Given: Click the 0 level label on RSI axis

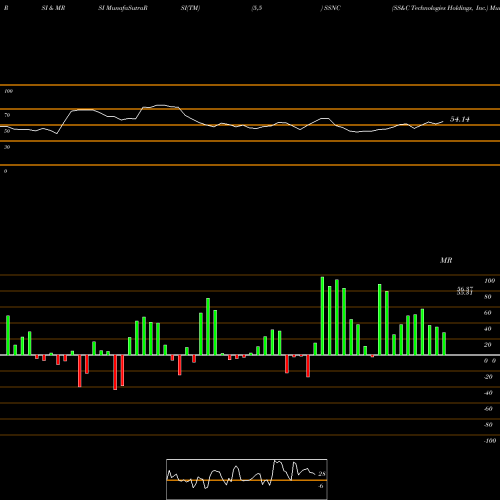Looking at the screenshot, I should [6, 171].
